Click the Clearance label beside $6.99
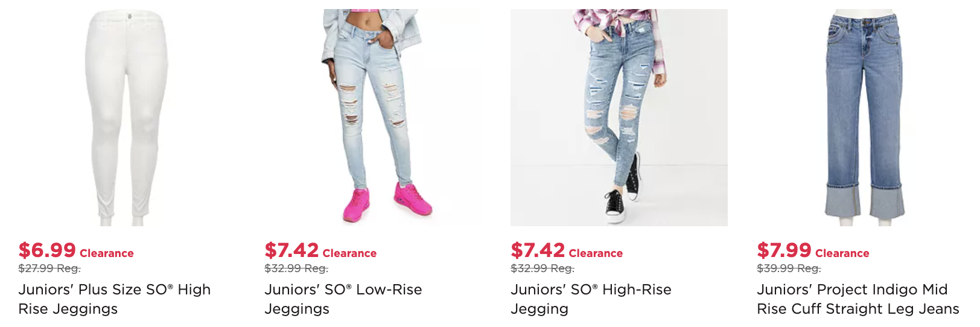 pos(107,253)
